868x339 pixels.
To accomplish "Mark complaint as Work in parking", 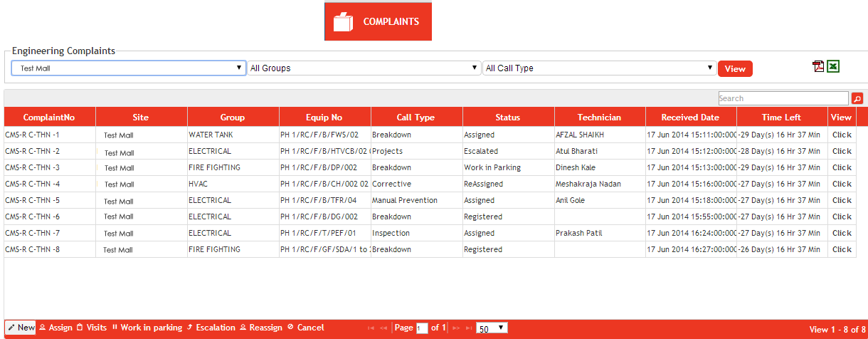I will (x=147, y=328).
